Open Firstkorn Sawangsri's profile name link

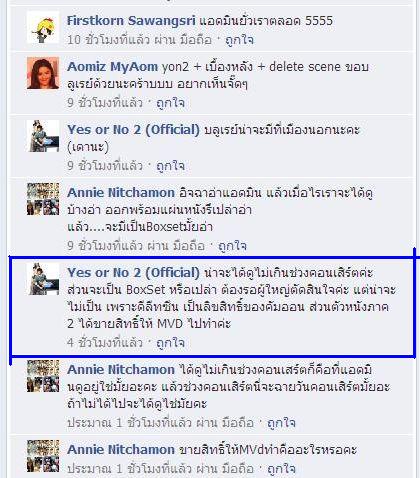pyautogui.click(x=131, y=21)
